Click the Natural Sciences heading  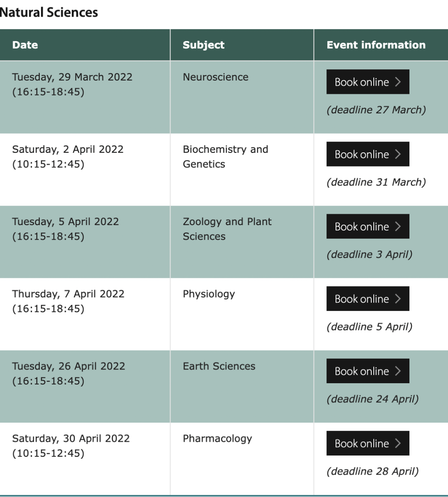[x=49, y=12]
